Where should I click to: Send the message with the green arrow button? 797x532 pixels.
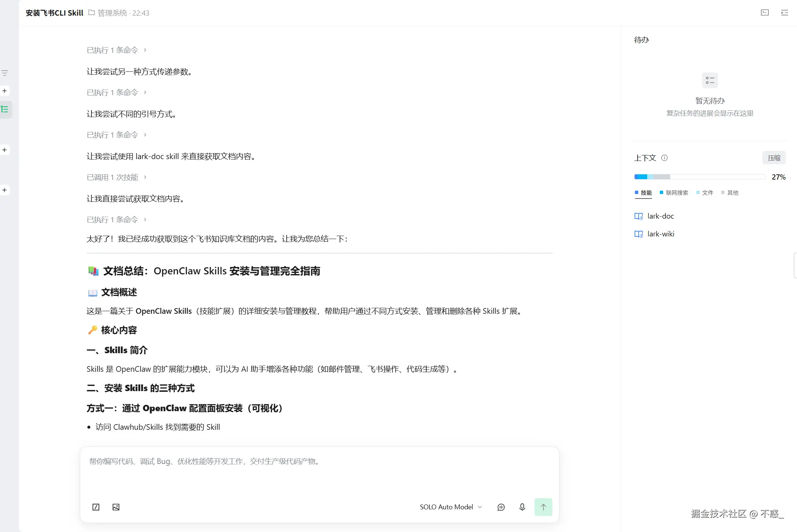pyautogui.click(x=543, y=507)
